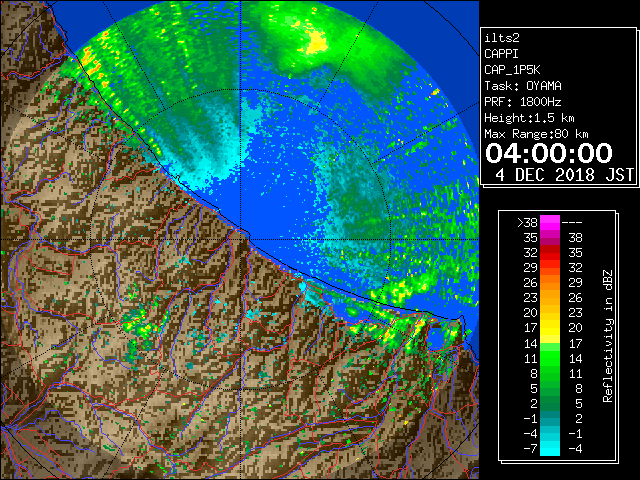Click 'Reflectivity in dBZ' legend title
The height and width of the screenshot is (480, 640).
(608, 336)
